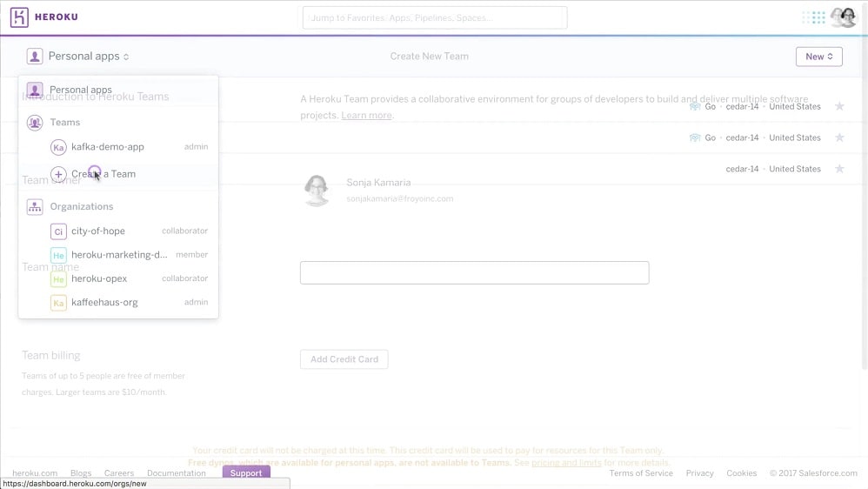
Task: Star the second Go cedar-14 app row
Action: pyautogui.click(x=839, y=137)
